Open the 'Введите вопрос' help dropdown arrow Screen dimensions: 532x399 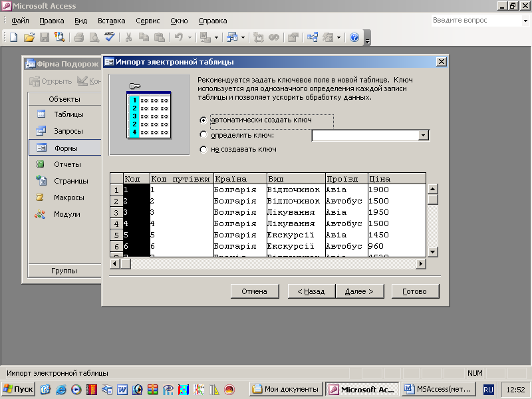[525, 21]
